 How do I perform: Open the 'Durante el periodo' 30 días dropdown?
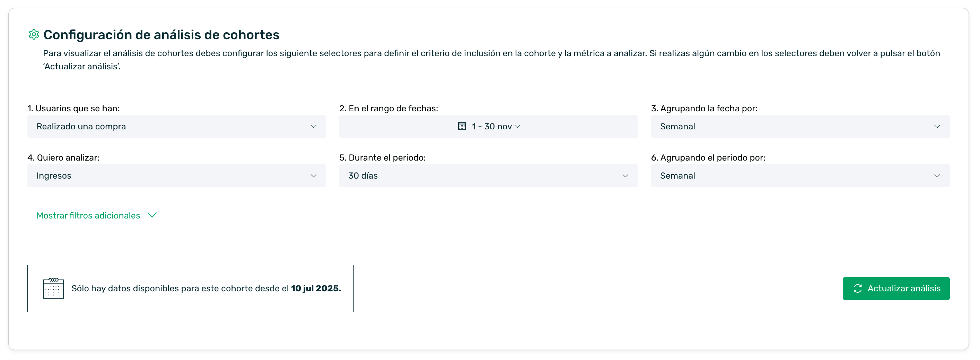(x=488, y=176)
